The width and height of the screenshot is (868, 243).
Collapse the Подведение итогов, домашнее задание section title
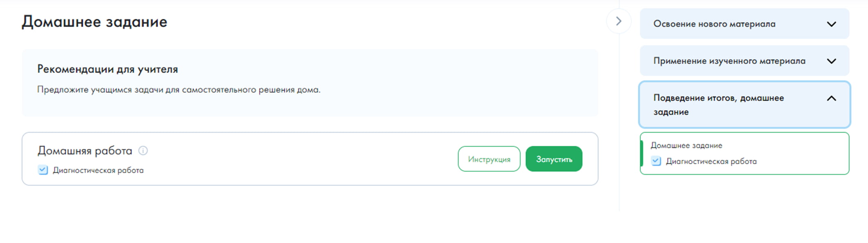pos(718,105)
